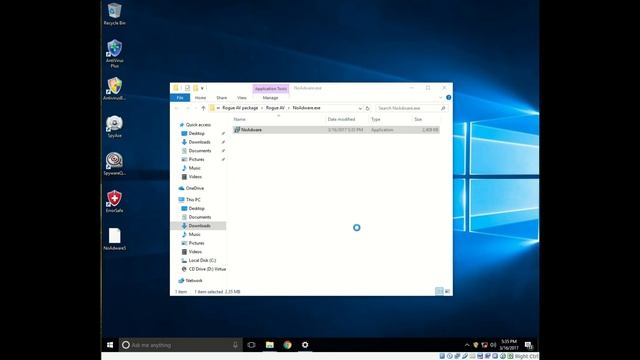
Task: Show hidden system tray icons
Action: [x=467, y=345]
